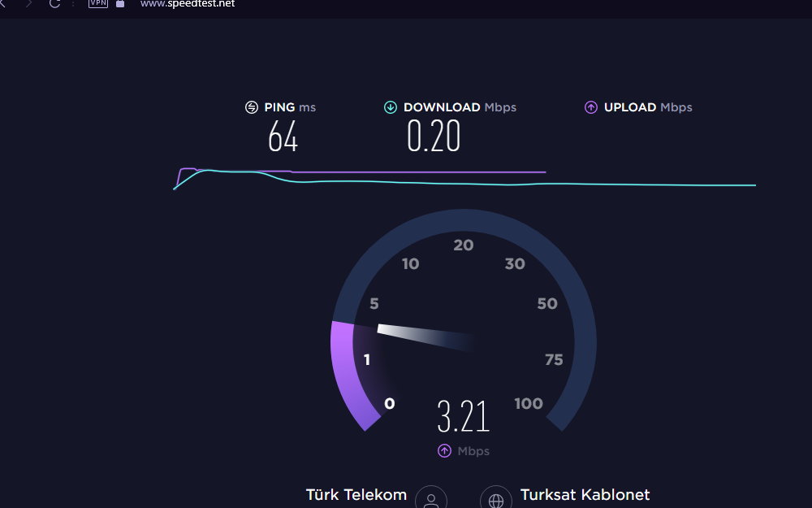Image resolution: width=812 pixels, height=508 pixels.
Task: Click upload icon below 3.21 reading
Action: pos(444,451)
